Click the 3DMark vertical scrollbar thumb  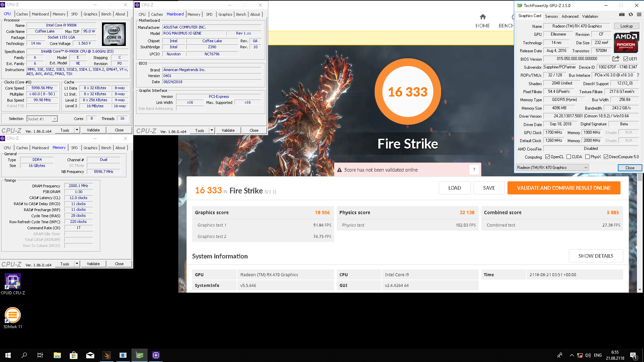point(640,177)
